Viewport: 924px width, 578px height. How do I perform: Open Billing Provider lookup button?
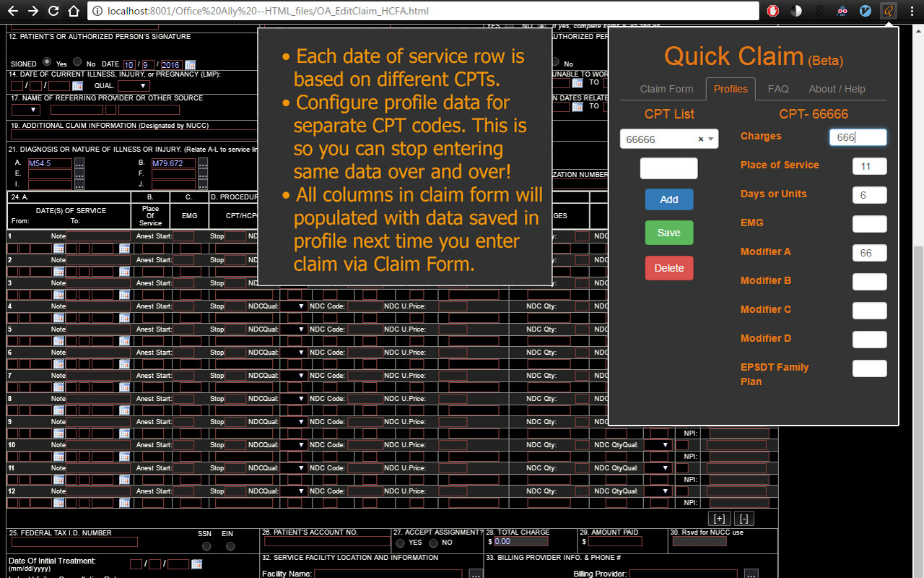(x=751, y=574)
